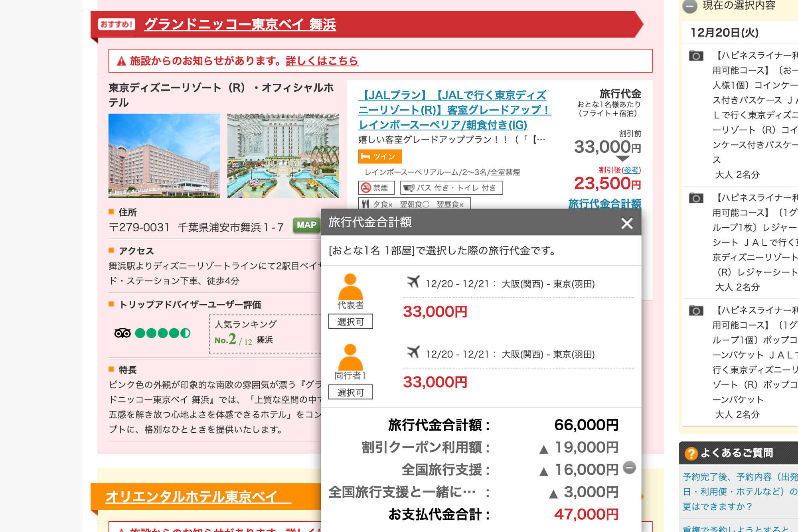This screenshot has height=532, width=798.
Task: Click camera icon for ポップコーンバケット item
Action: tap(696, 311)
